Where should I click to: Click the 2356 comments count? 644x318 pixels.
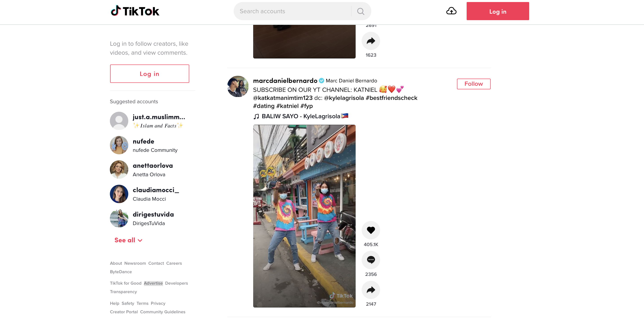pyautogui.click(x=371, y=274)
